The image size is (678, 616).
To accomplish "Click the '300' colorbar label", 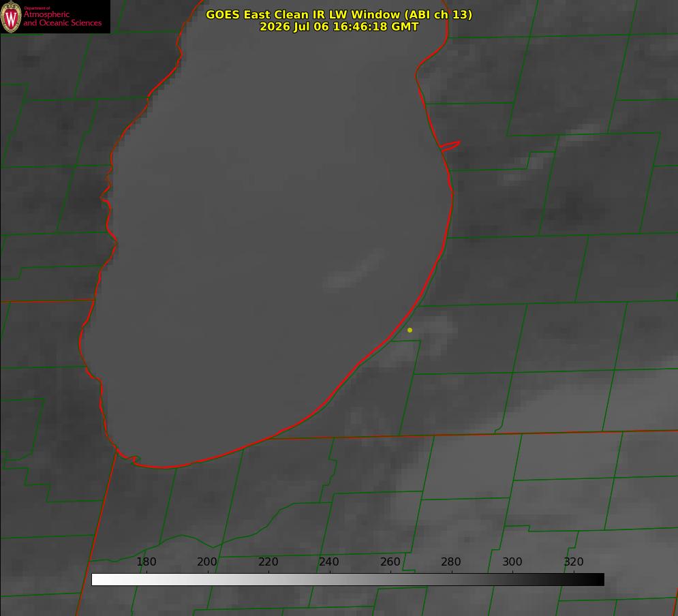I will pos(512,561).
